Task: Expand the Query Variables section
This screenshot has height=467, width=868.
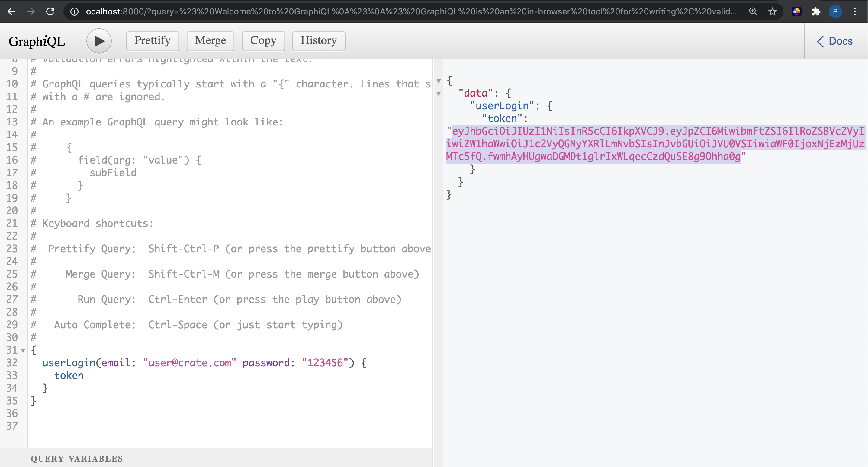Action: pos(76,458)
